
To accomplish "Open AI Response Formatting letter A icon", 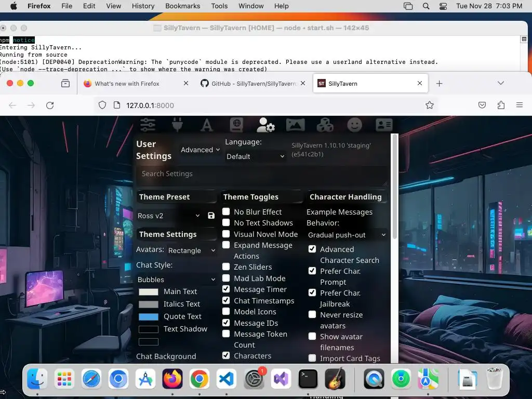I will (x=207, y=125).
